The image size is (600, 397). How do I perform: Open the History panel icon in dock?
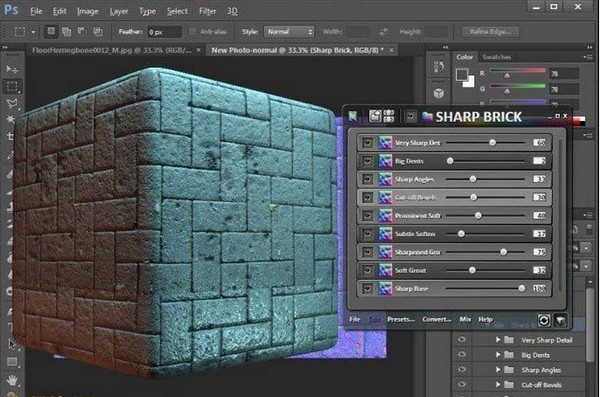click(439, 67)
